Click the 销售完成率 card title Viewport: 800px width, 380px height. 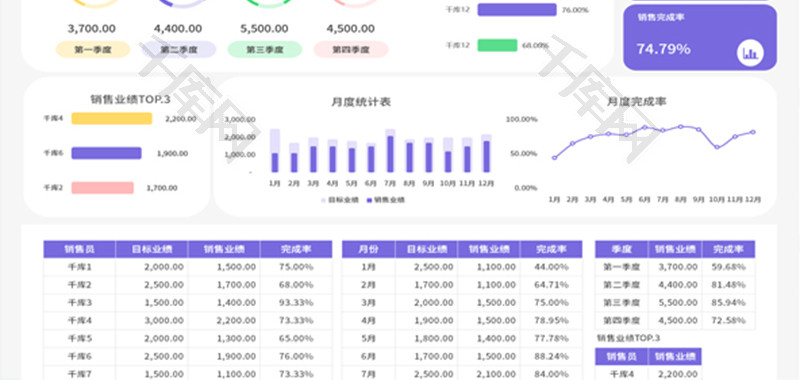click(x=661, y=17)
